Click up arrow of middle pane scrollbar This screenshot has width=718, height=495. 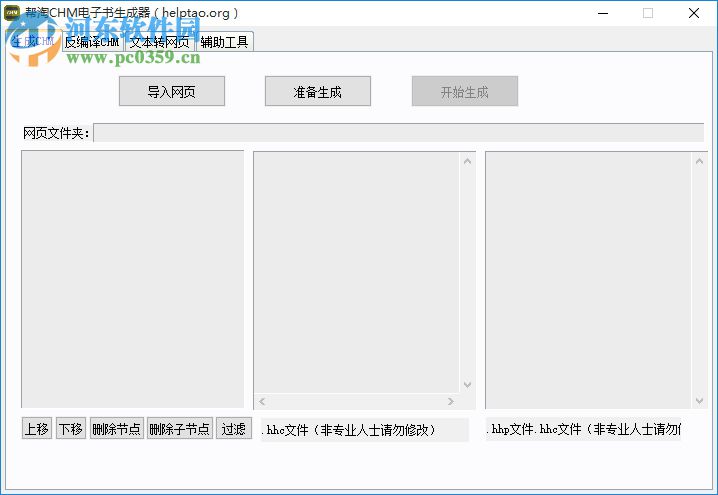(x=468, y=161)
